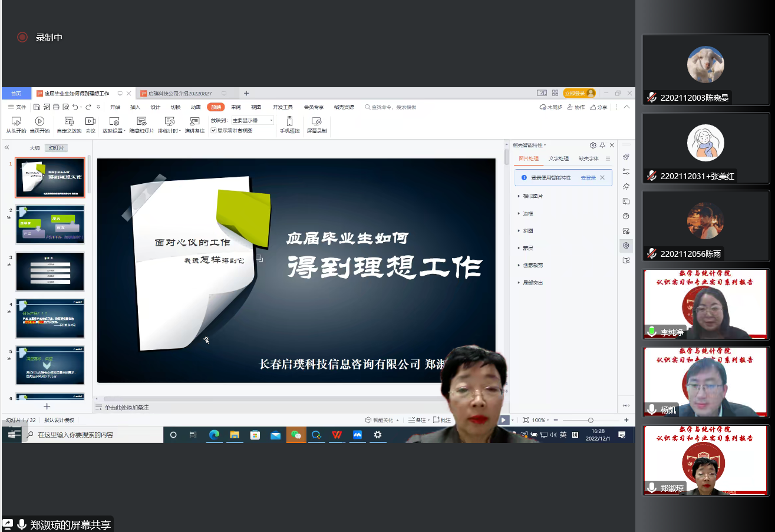Toggle 显示演讲者视图 checkbox
The height and width of the screenshot is (532, 775).
pyautogui.click(x=213, y=130)
